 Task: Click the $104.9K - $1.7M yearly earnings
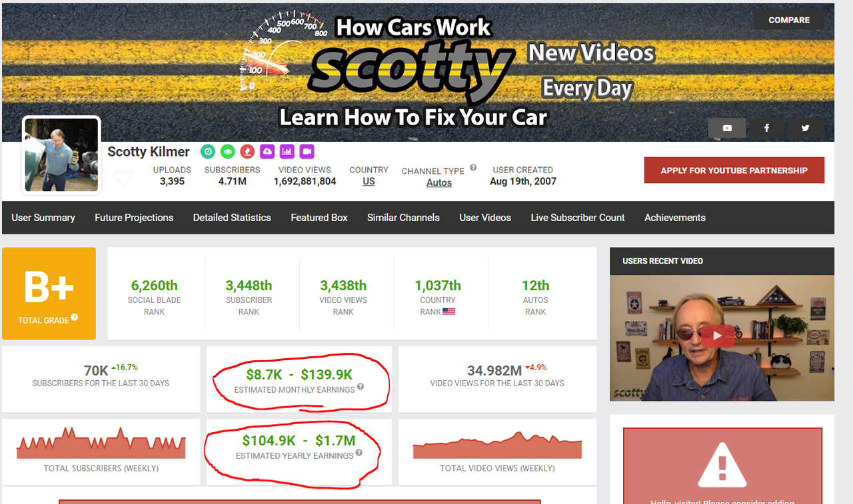point(299,440)
